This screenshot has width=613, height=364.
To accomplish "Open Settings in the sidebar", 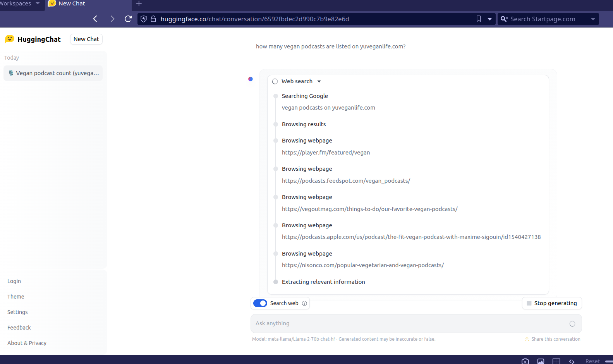I will point(17,312).
